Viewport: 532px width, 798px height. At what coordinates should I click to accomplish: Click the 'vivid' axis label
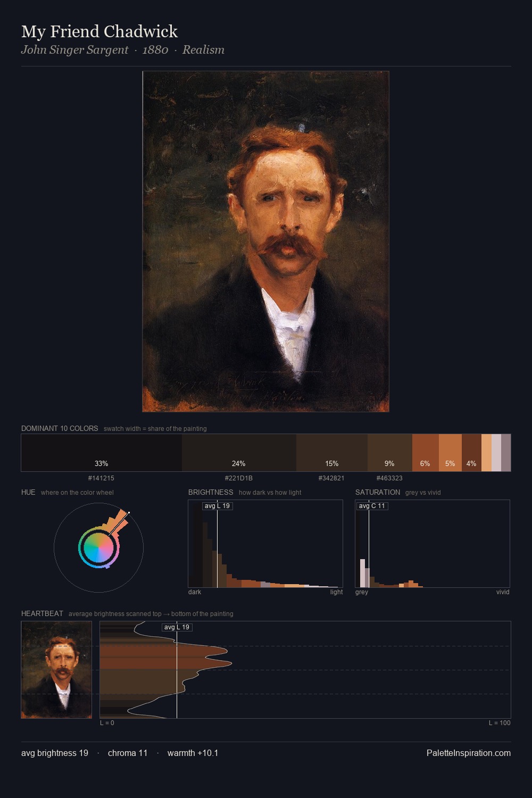click(x=503, y=592)
